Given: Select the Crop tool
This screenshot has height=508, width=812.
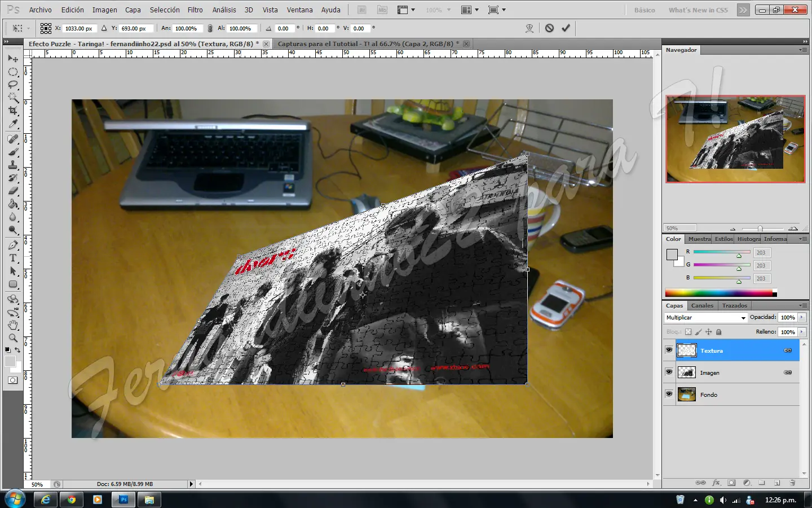Looking at the screenshot, I should 13,111.
